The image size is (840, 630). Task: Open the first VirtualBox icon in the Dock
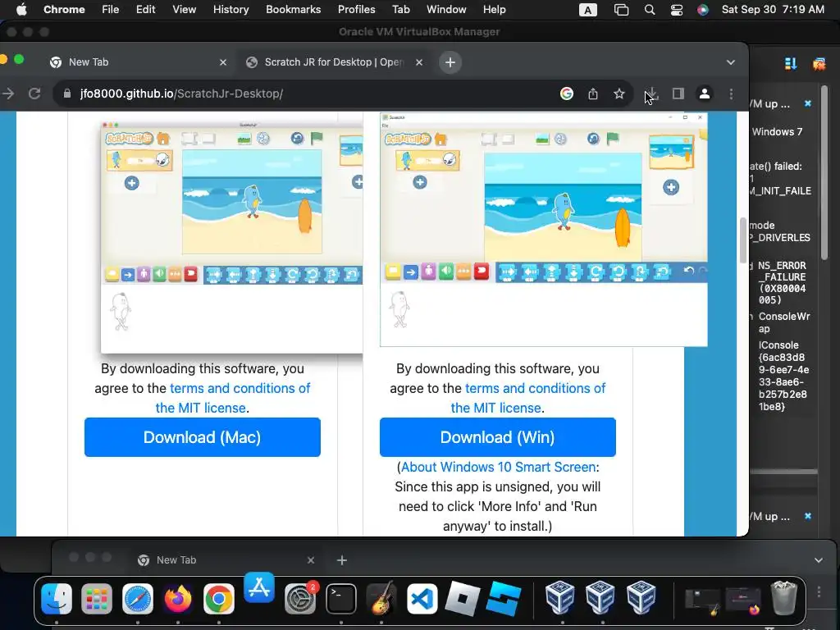(559, 597)
